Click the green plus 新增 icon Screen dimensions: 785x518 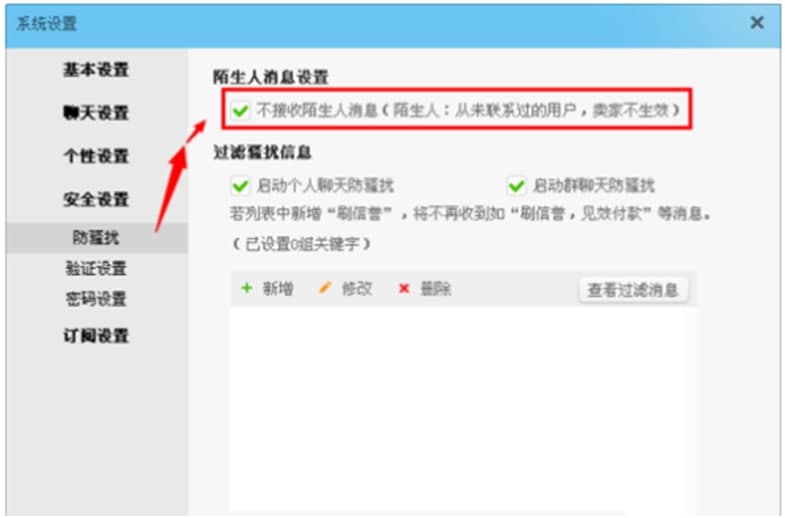coord(246,288)
